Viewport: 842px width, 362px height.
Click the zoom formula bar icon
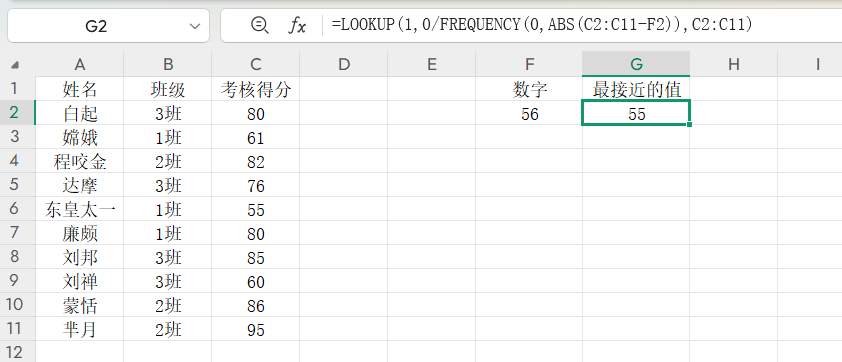coord(260,25)
